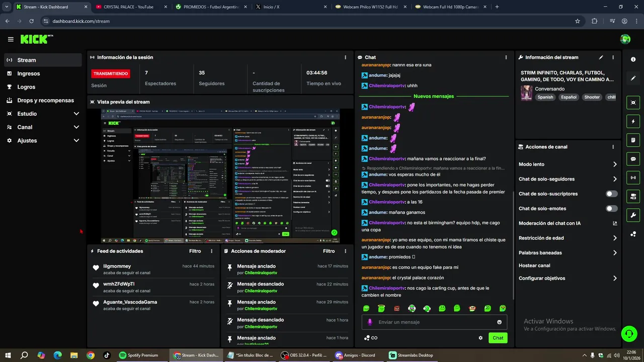Open the Información de la sesión options menu
Image resolution: width=644 pixels, height=362 pixels.
click(x=345, y=57)
